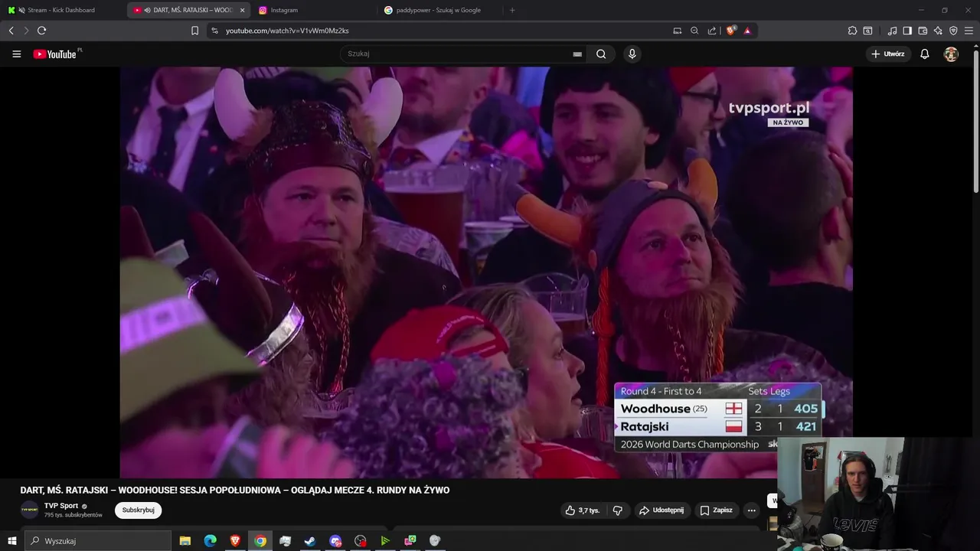Click the address bar URL youtube.com/watch

tap(287, 31)
